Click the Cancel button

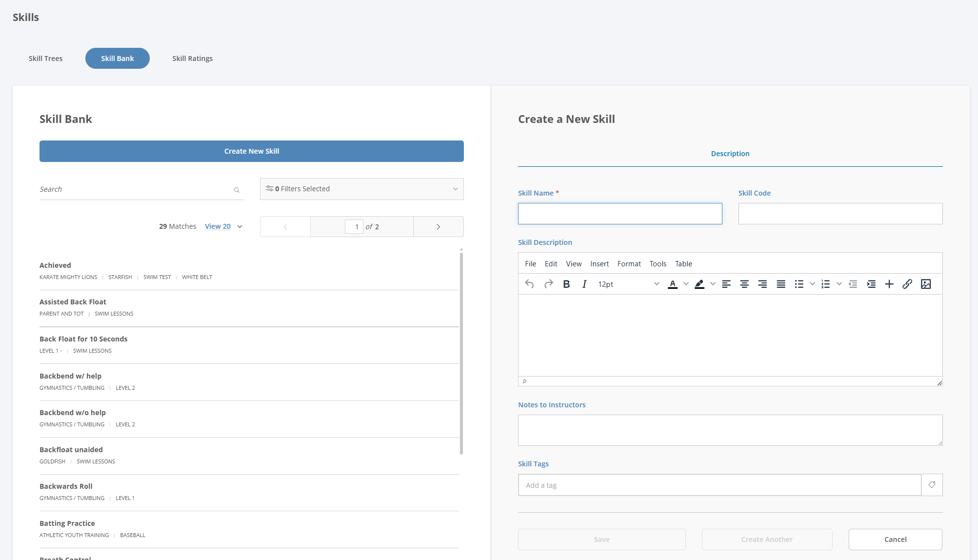click(896, 540)
